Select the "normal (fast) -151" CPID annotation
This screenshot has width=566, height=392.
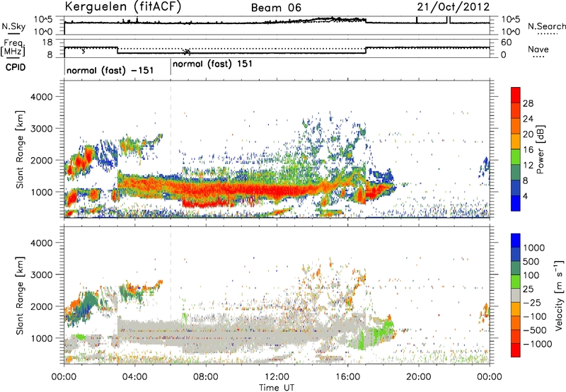click(110, 70)
